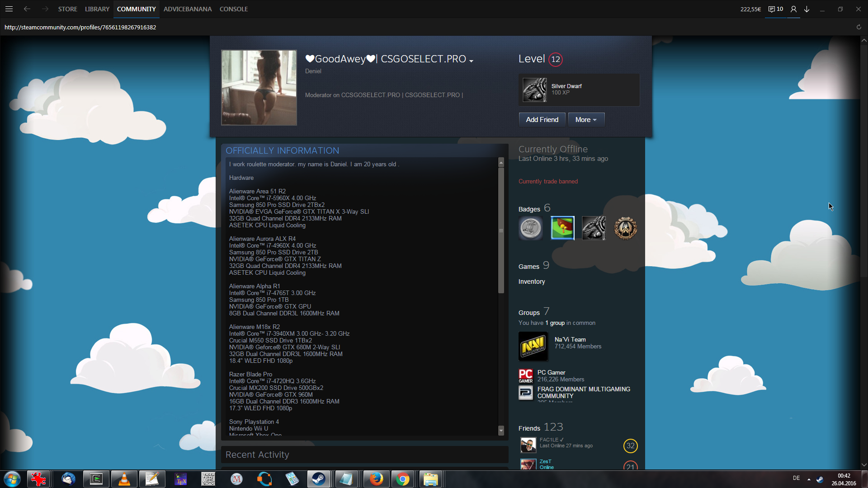Open the downloads arrow icon

[x=807, y=9]
